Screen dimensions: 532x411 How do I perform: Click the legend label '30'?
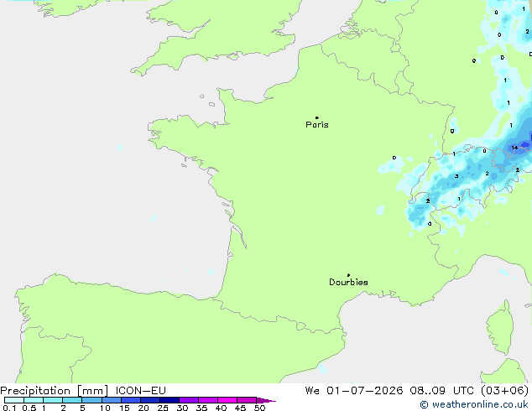click(182, 408)
